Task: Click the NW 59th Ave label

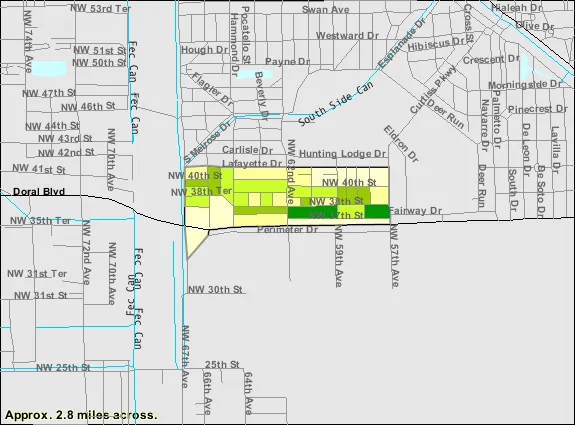Action: tap(338, 256)
